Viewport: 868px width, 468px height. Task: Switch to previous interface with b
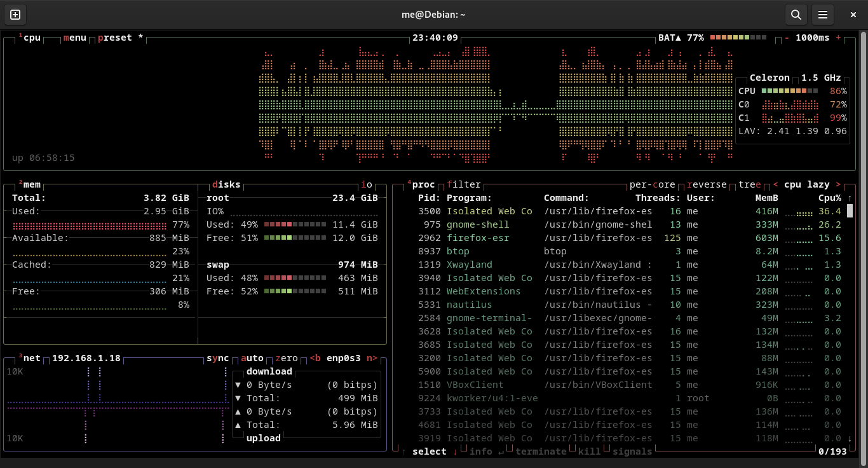(x=315, y=358)
